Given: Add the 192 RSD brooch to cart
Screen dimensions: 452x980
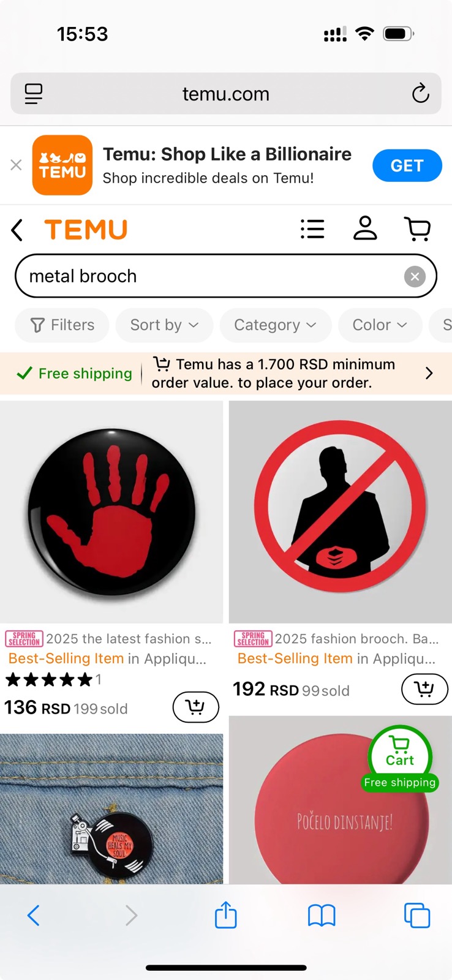Looking at the screenshot, I should point(424,689).
